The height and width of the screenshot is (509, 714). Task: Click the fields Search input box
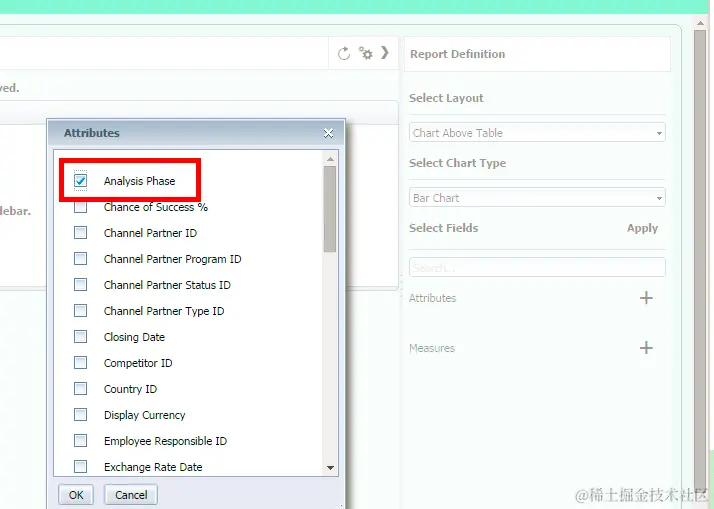tap(537, 267)
